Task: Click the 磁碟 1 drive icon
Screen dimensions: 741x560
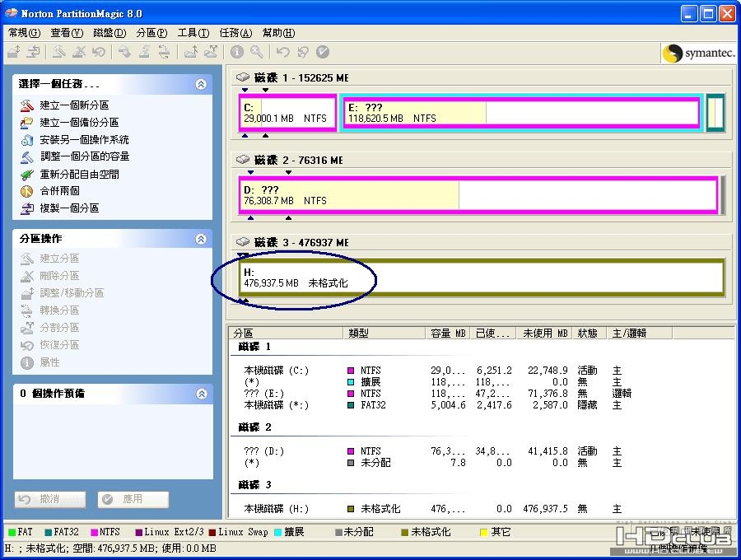Action: click(243, 77)
